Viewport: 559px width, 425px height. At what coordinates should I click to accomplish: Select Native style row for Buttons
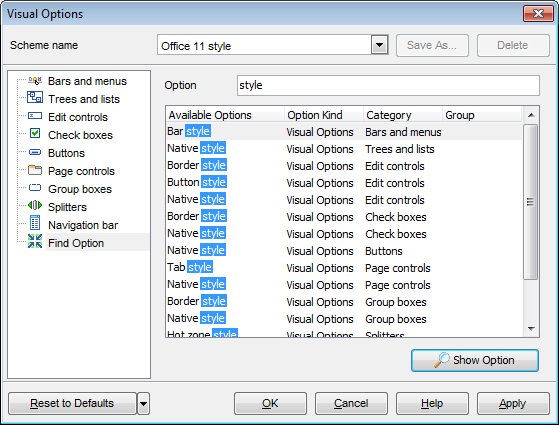[344, 251]
